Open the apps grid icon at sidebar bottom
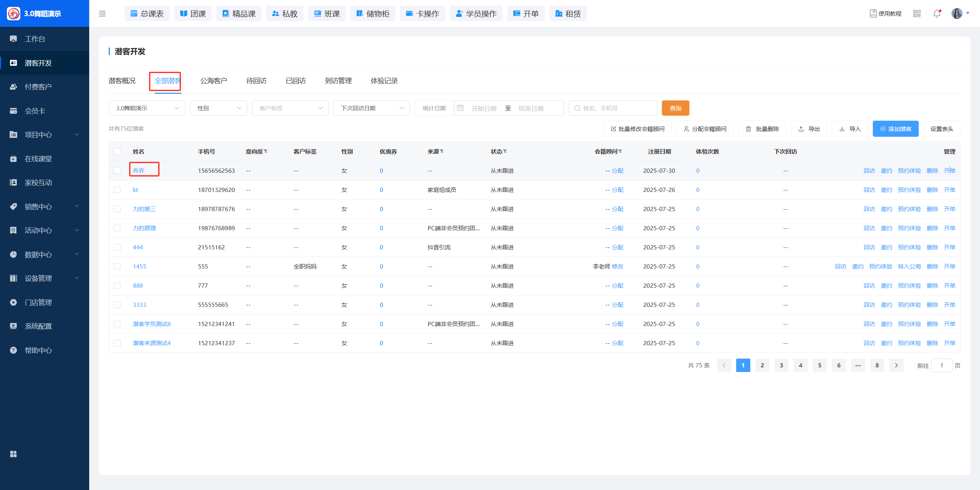The image size is (980, 490). (x=13, y=454)
